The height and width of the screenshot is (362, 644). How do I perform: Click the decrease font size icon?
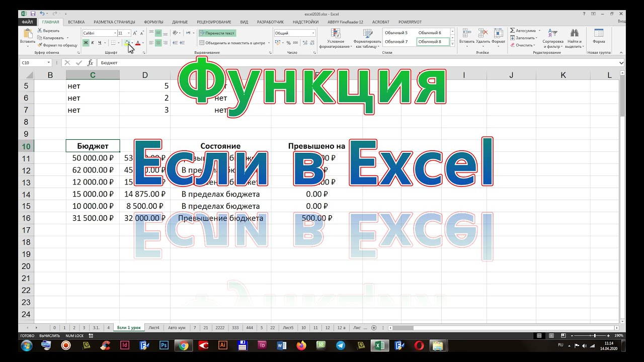(x=142, y=33)
